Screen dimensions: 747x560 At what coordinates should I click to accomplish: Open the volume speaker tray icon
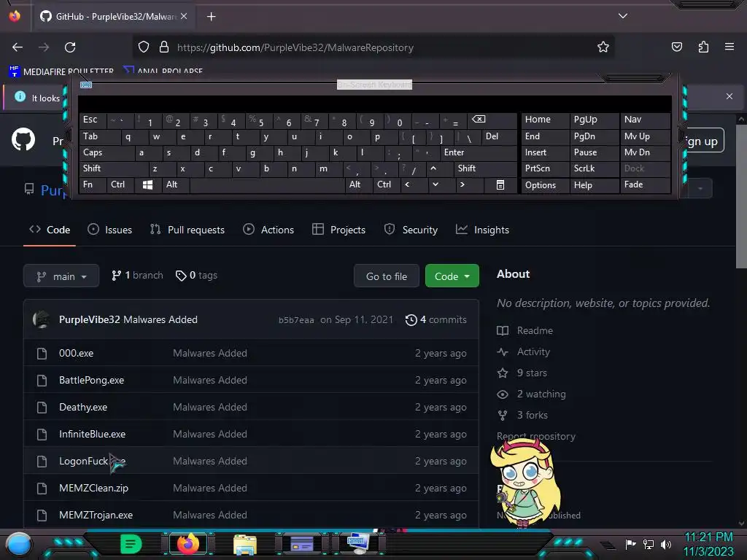(x=666, y=544)
